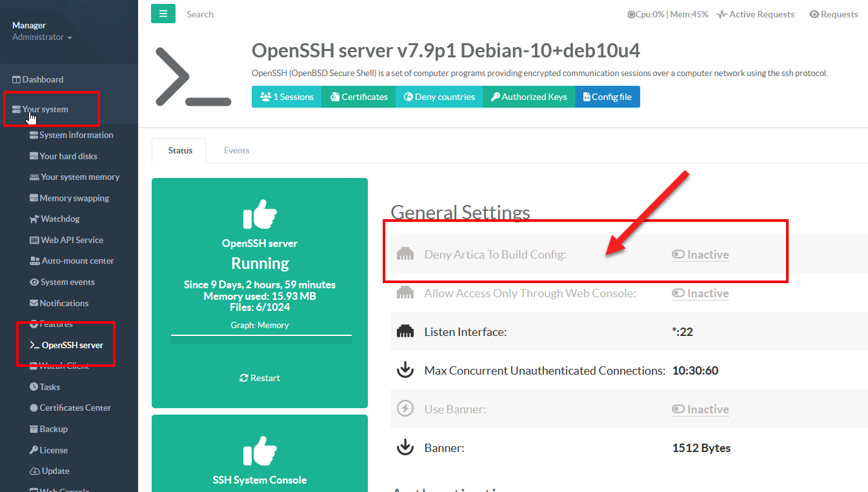Restart the OpenSSH server

[259, 378]
